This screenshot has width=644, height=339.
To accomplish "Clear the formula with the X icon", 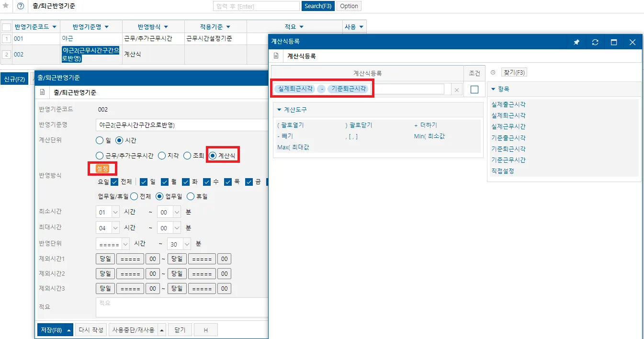I will 457,90.
